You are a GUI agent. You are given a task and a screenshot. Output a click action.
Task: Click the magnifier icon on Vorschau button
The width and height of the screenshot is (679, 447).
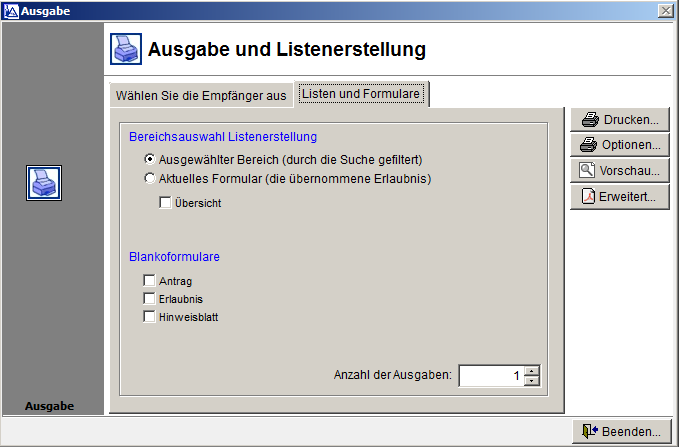point(588,171)
